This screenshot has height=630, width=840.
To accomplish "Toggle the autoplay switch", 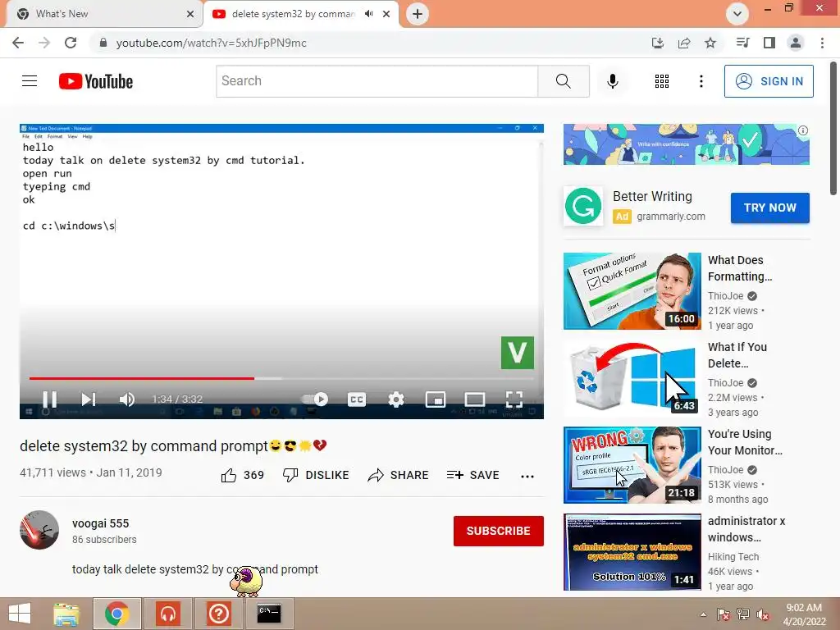I will (x=315, y=399).
